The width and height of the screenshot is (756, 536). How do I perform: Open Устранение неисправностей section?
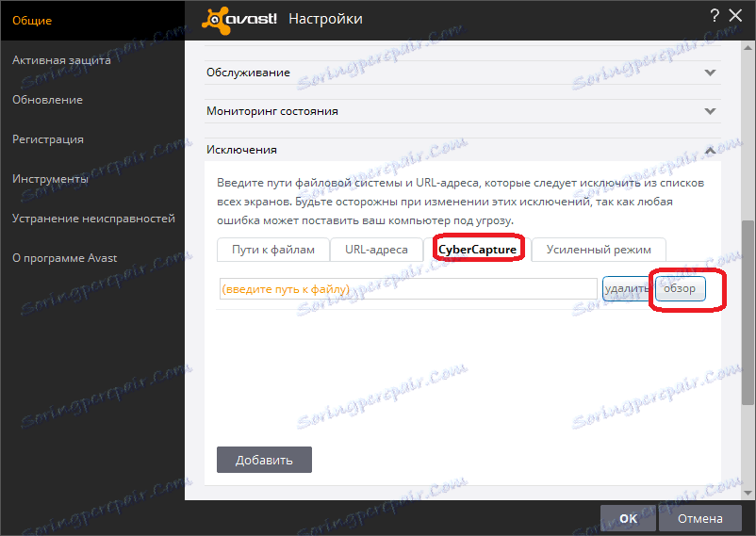[x=93, y=219]
